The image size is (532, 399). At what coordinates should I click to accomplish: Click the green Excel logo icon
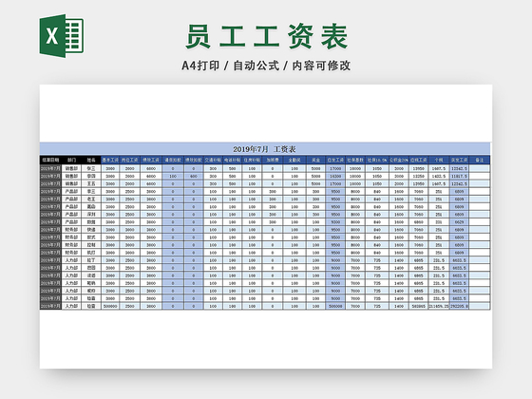(x=62, y=36)
